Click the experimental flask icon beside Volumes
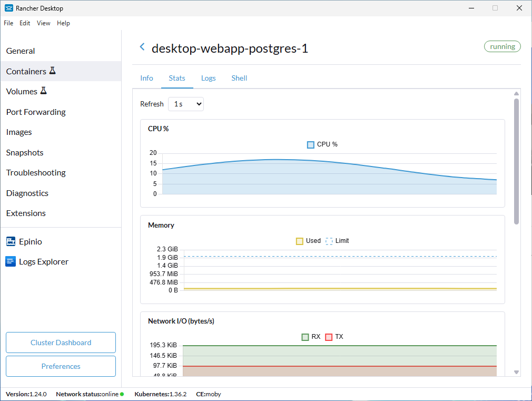This screenshot has height=401, width=532. (43, 90)
